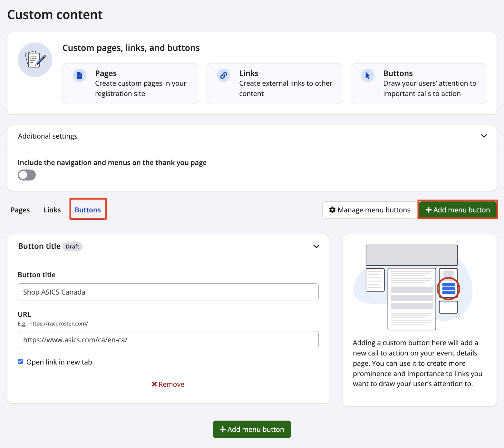This screenshot has height=448, width=504.
Task: Select the Buttons tab
Action: pos(88,210)
